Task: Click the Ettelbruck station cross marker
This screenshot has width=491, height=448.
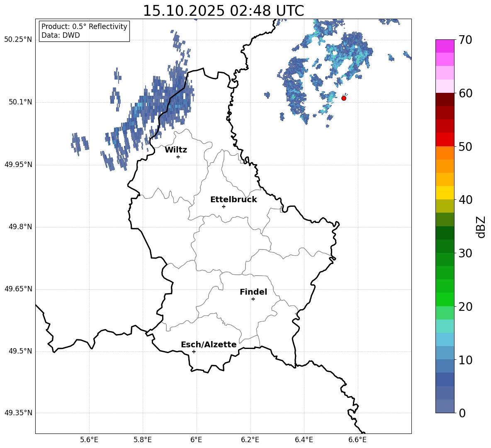Action: 224,206
